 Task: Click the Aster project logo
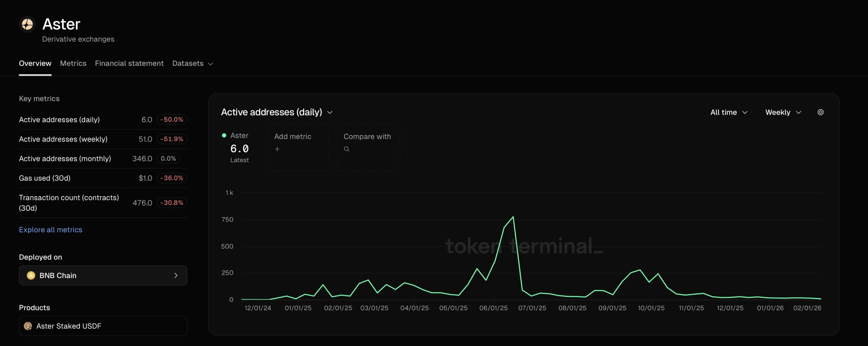(x=27, y=24)
